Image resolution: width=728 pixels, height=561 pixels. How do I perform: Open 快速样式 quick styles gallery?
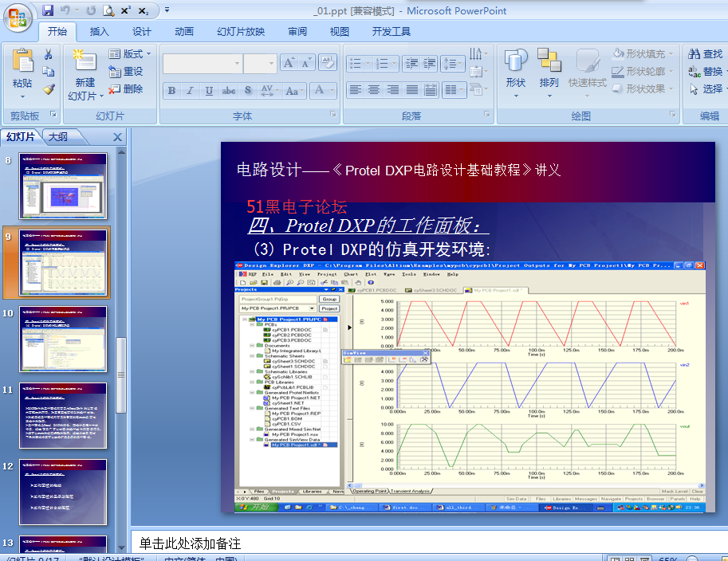(x=588, y=73)
